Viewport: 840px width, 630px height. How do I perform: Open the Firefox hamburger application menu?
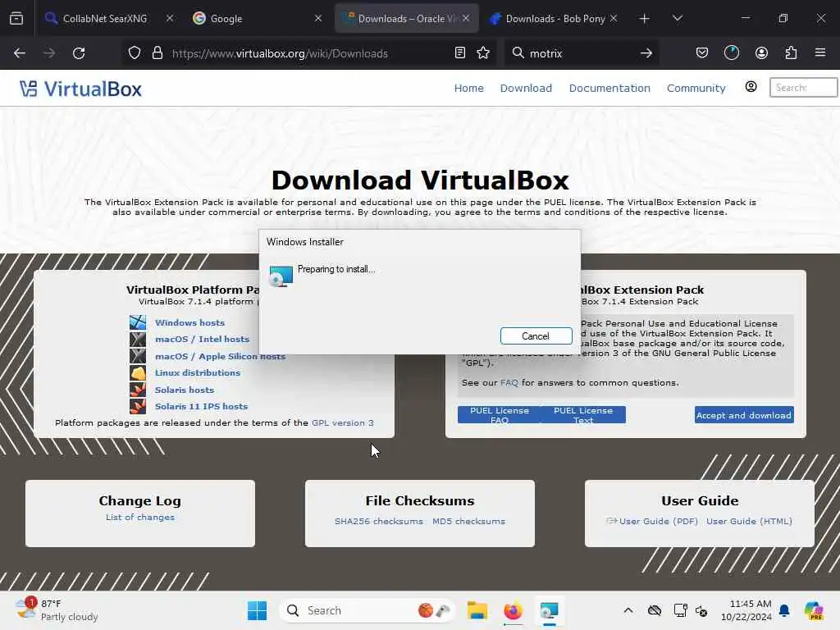click(x=820, y=52)
